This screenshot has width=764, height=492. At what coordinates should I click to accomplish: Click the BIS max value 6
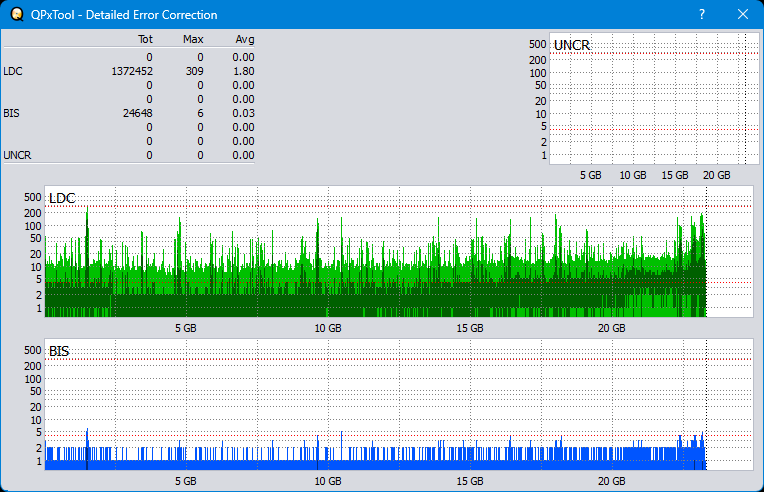[x=200, y=113]
